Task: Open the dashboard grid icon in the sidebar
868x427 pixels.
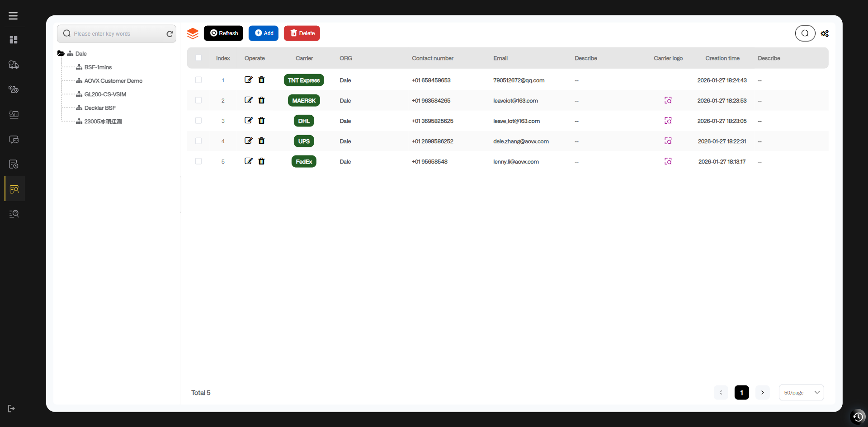Action: pyautogui.click(x=14, y=40)
